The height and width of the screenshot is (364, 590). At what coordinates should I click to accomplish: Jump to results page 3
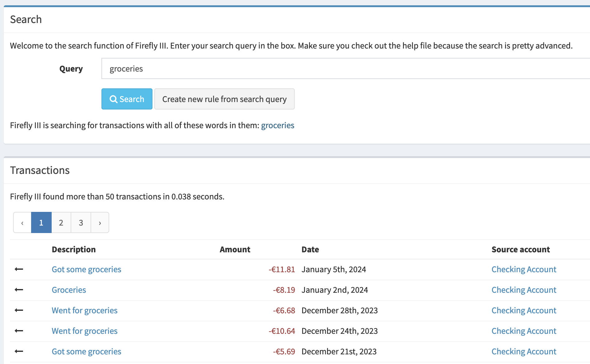point(81,222)
